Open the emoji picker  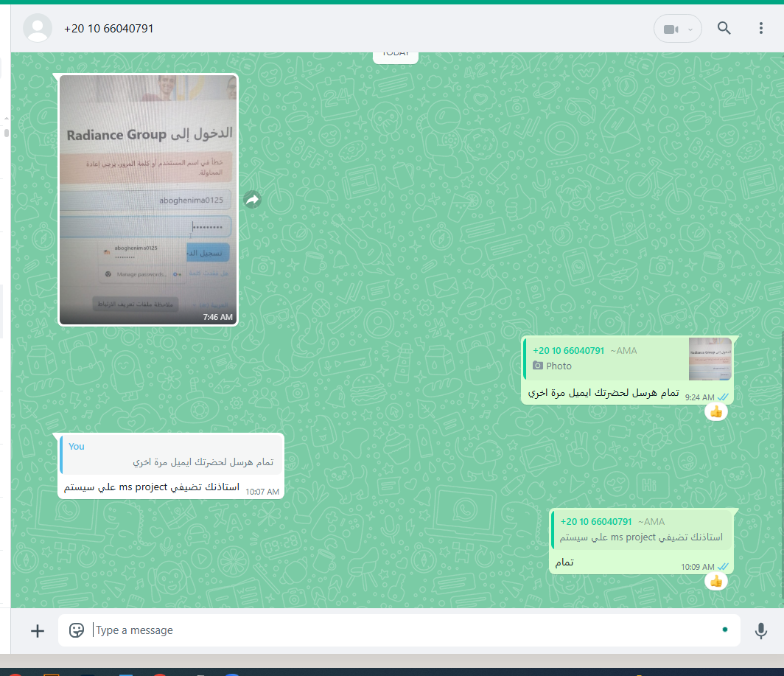(77, 630)
